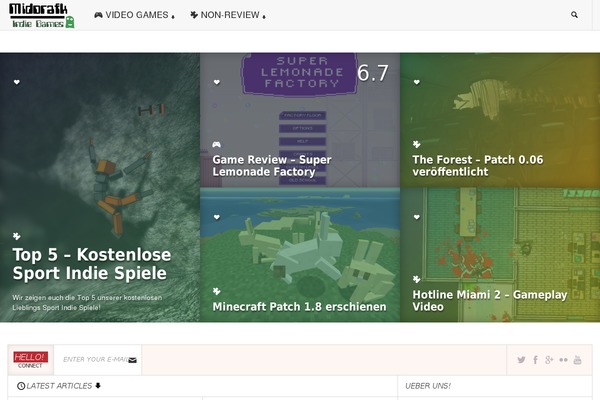The image size is (600, 400).
Task: Open Top 5 – Kostenlose Sport Indie Spiele article
Action: point(92,264)
